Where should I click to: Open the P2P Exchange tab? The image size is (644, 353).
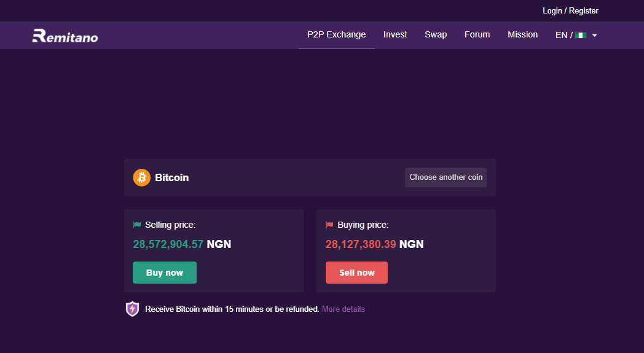point(336,34)
